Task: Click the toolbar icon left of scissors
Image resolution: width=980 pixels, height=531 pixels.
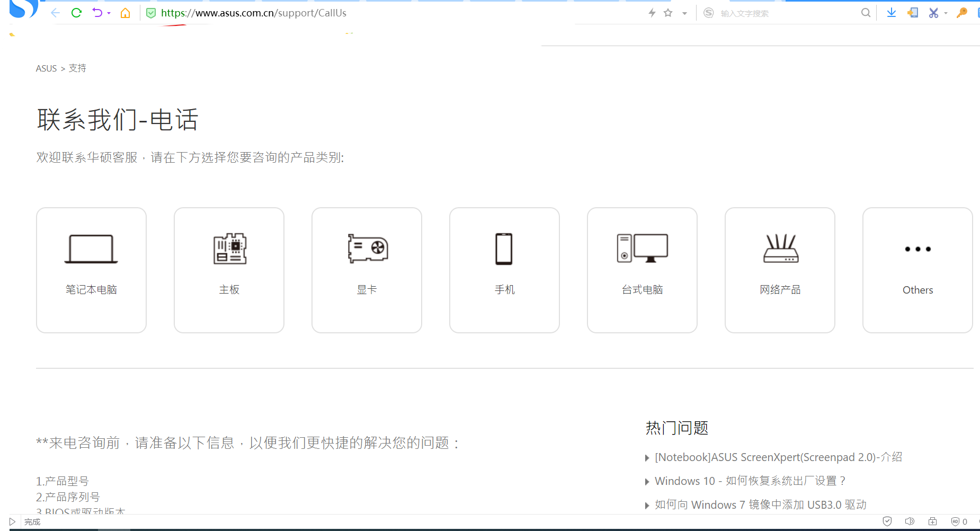Action: click(913, 13)
